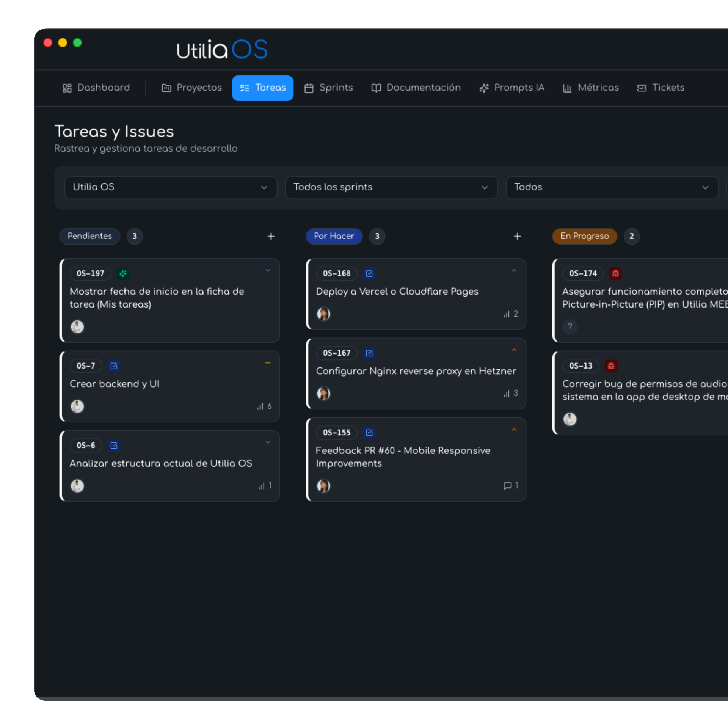Switch to the Dashboard tab
This screenshot has width=728, height=728.
(x=96, y=88)
